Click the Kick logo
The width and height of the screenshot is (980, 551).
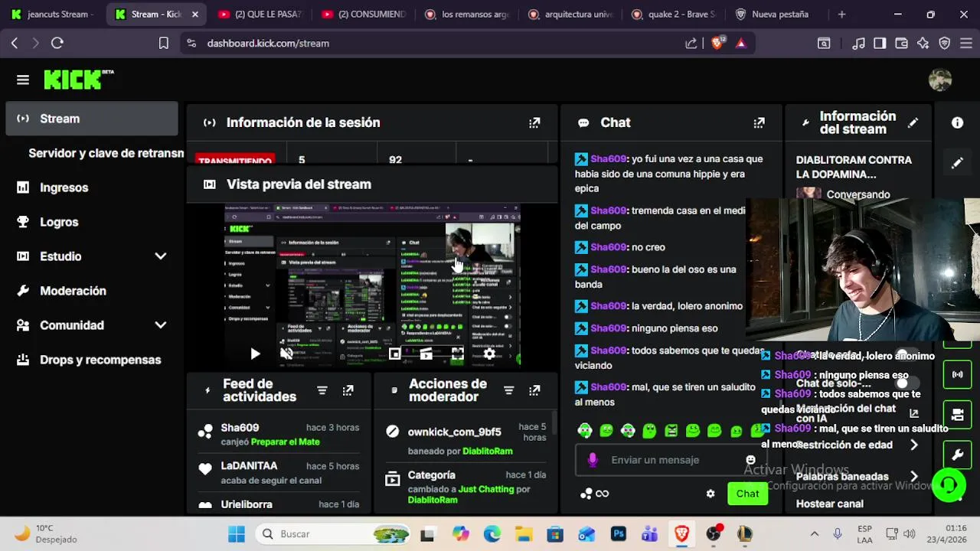pyautogui.click(x=78, y=80)
